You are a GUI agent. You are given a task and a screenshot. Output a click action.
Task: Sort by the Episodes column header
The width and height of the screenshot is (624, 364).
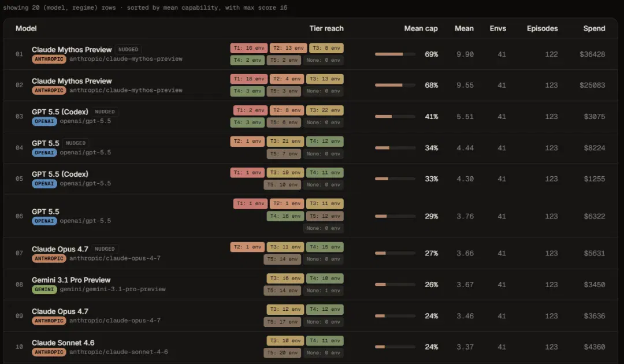[x=542, y=29]
